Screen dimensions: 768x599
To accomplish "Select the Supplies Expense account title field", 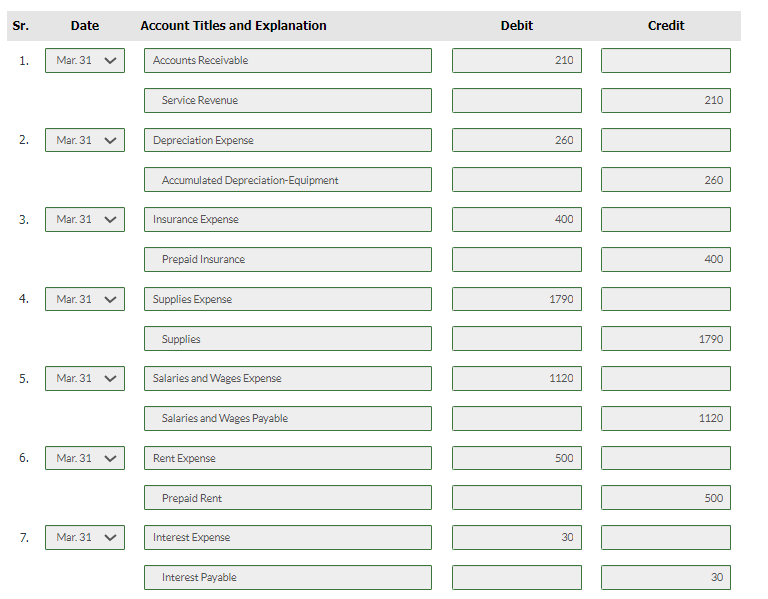I will click(288, 299).
